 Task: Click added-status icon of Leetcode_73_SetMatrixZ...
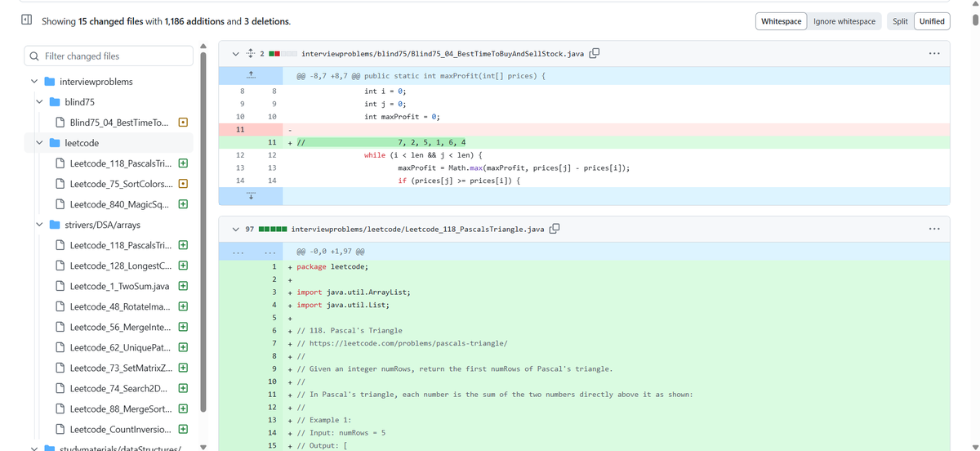pyautogui.click(x=184, y=368)
